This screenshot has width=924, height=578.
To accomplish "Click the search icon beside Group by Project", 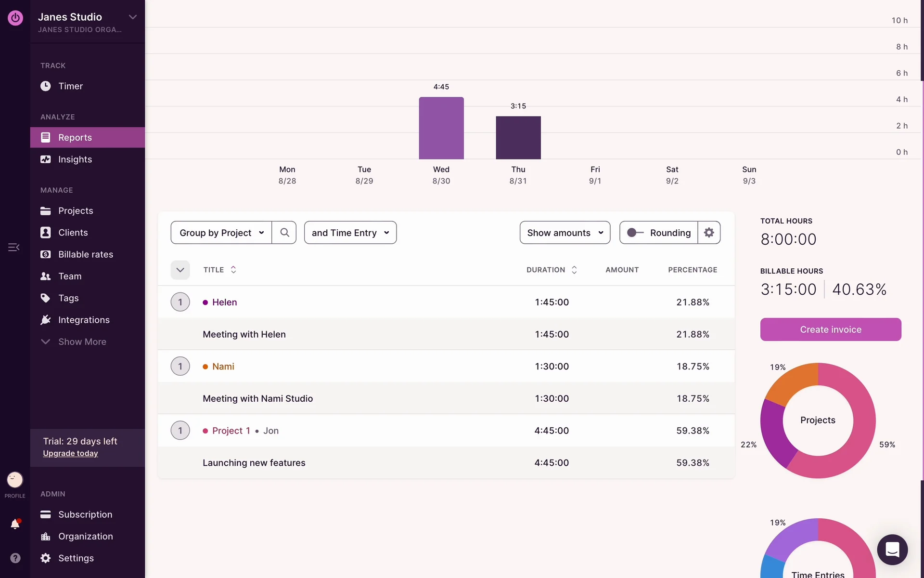I will [x=284, y=233].
